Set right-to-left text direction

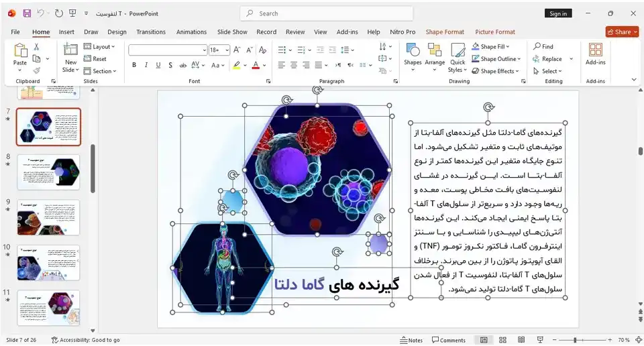(350, 65)
